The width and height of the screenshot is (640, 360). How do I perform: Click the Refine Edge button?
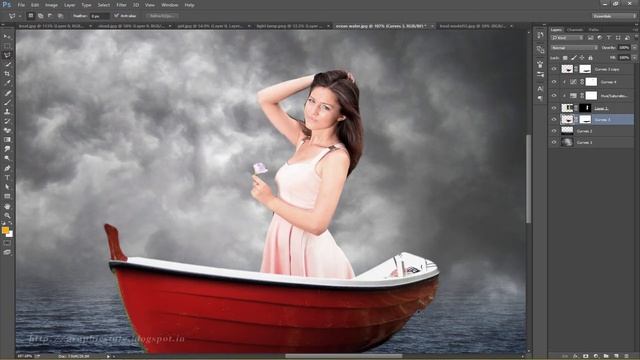click(162, 16)
